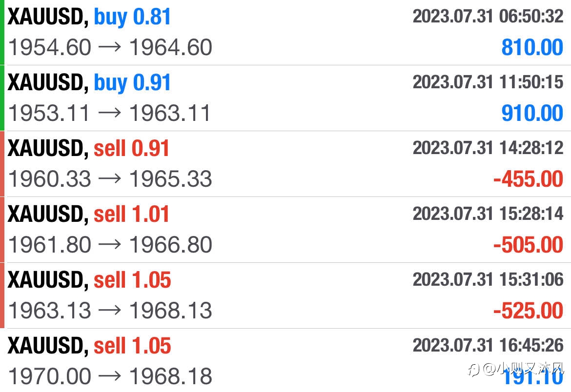This screenshot has width=571, height=392.
Task: Tap timestamp 2023.07.31 06:50:32
Action: (488, 17)
